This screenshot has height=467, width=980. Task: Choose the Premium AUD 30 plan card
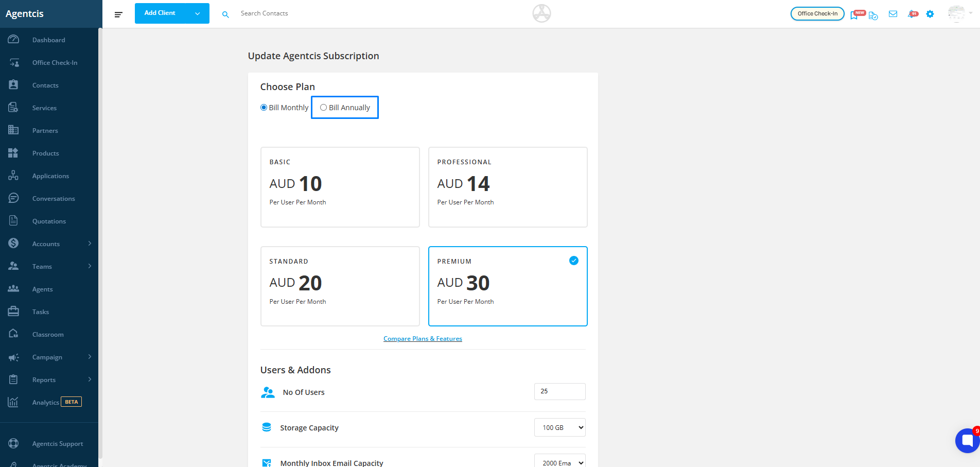[508, 286]
